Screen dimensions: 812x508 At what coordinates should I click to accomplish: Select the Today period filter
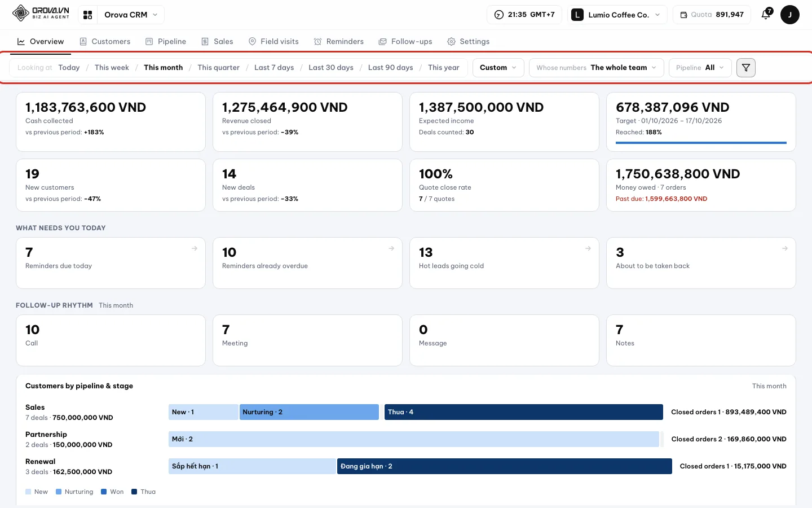(x=69, y=68)
